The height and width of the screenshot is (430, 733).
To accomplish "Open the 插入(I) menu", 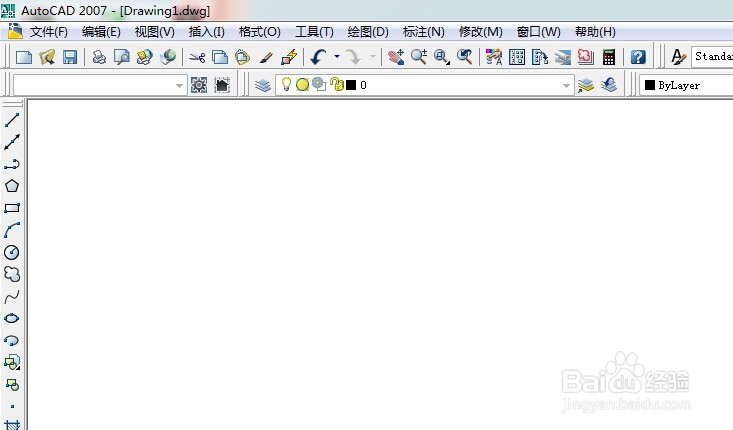I will pos(206,32).
